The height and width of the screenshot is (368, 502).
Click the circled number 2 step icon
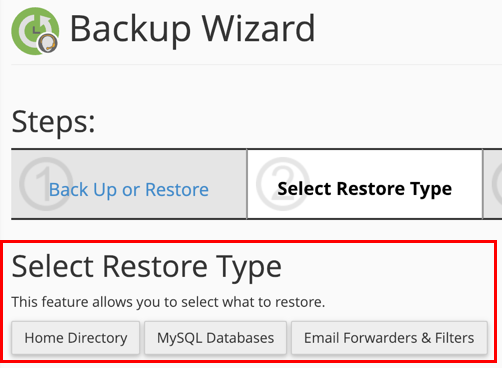click(x=283, y=184)
